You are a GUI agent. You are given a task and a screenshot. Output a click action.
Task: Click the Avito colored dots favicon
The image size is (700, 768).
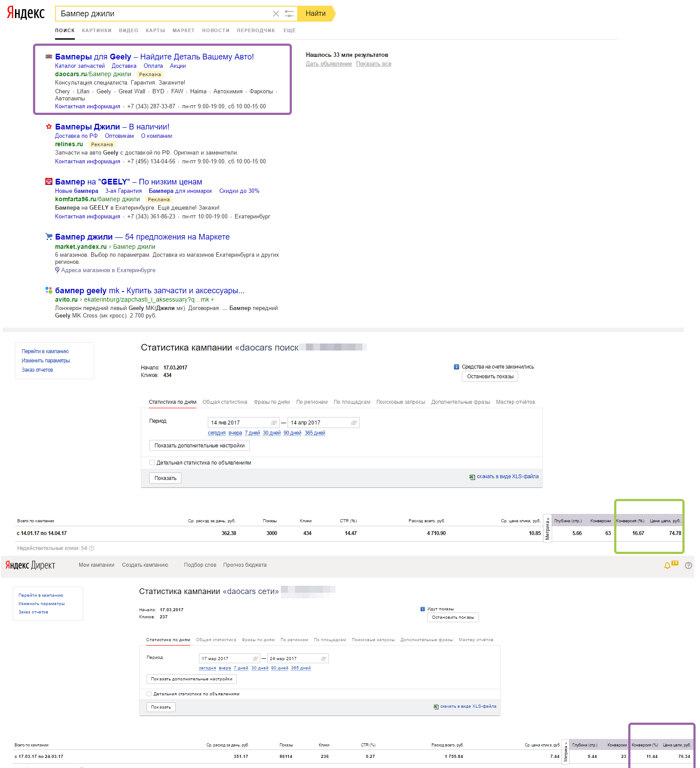tap(49, 290)
